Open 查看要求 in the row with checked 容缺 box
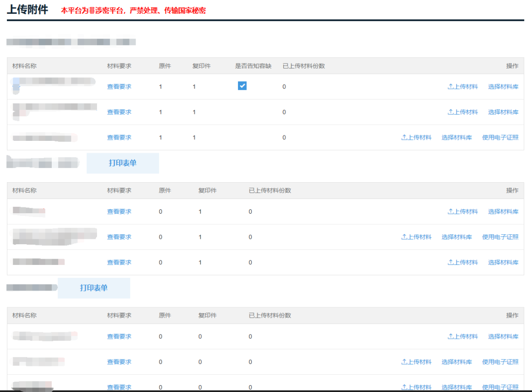Image resolution: width=532 pixels, height=392 pixels. tap(119, 87)
